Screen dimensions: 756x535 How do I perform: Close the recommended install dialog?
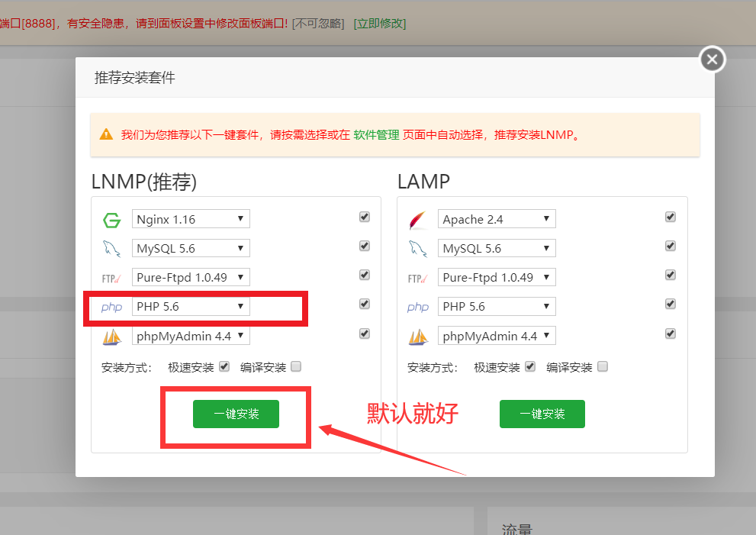pos(712,60)
